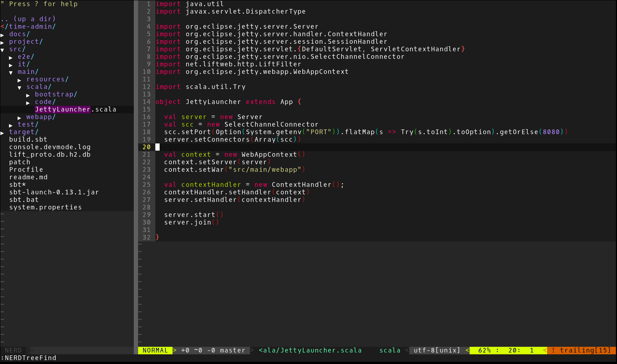The width and height of the screenshot is (617, 364).
Task: Click the utf-8[unix] encoding segment
Action: (437, 350)
